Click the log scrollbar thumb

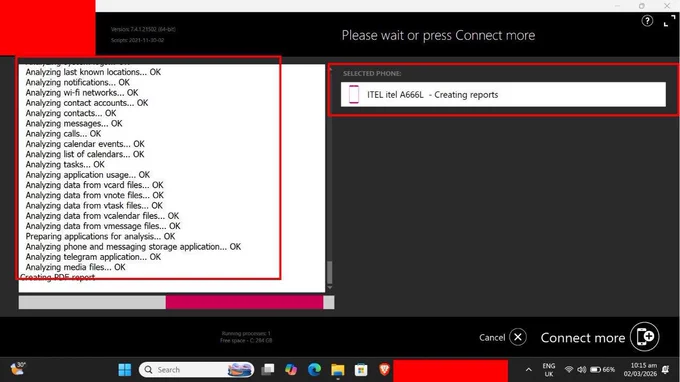point(330,272)
